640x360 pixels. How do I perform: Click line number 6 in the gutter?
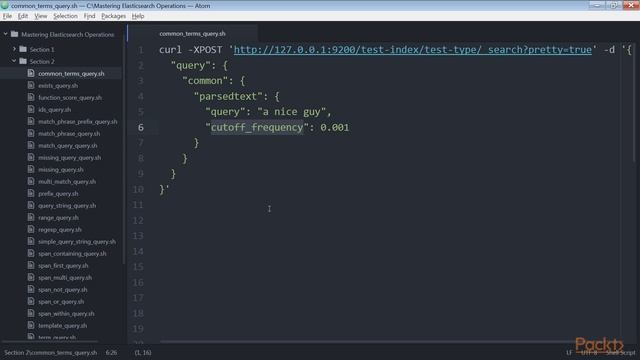(x=140, y=127)
